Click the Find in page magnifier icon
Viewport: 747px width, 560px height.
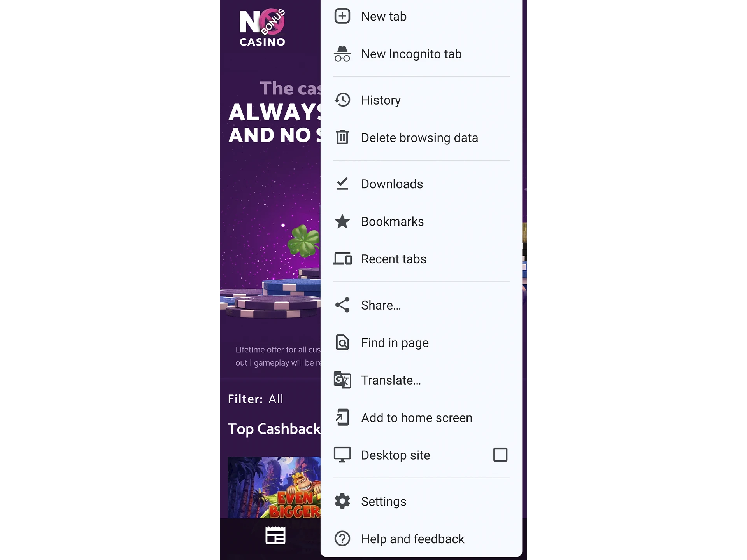342,342
